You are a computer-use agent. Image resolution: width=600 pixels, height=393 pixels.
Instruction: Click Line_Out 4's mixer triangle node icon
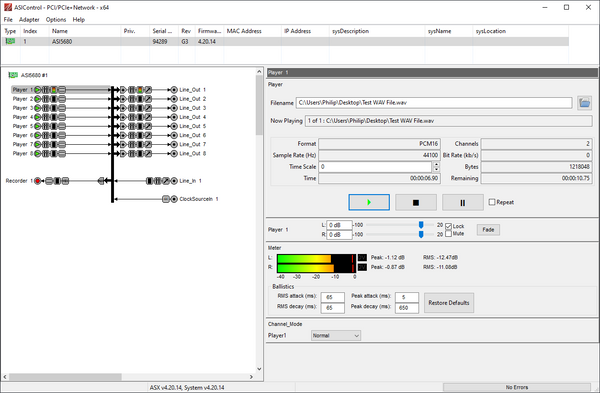123,117
